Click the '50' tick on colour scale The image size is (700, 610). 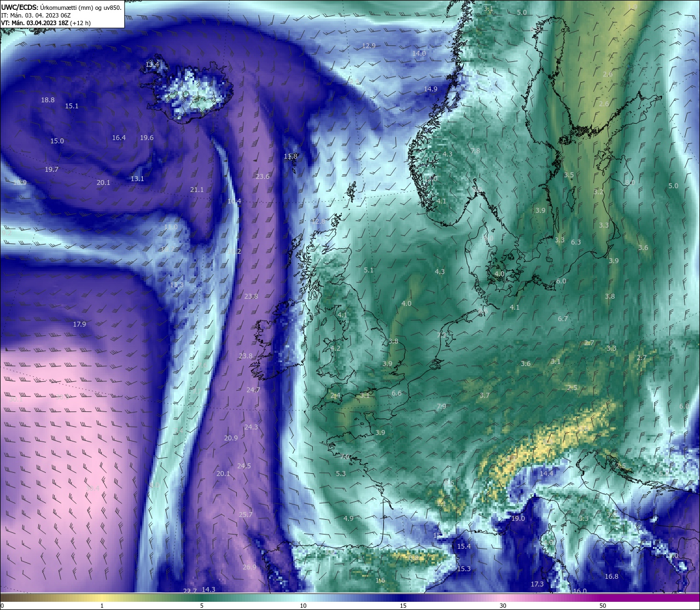(x=603, y=606)
